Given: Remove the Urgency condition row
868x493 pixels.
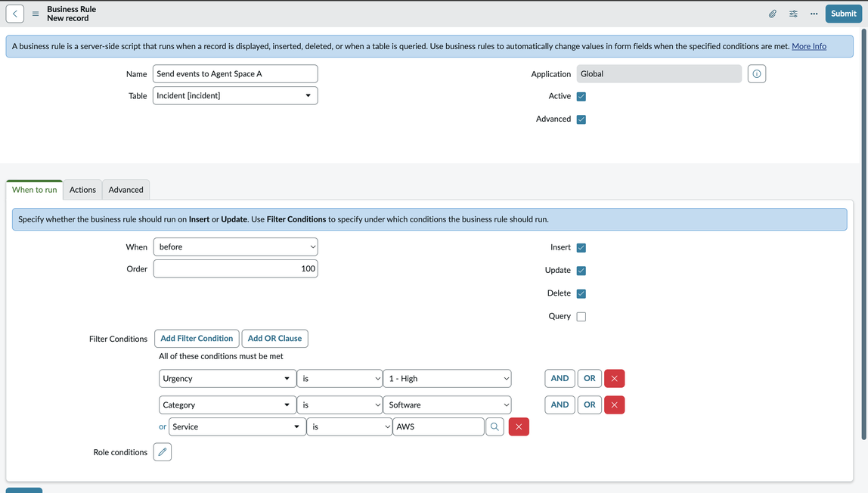Looking at the screenshot, I should (x=614, y=378).
